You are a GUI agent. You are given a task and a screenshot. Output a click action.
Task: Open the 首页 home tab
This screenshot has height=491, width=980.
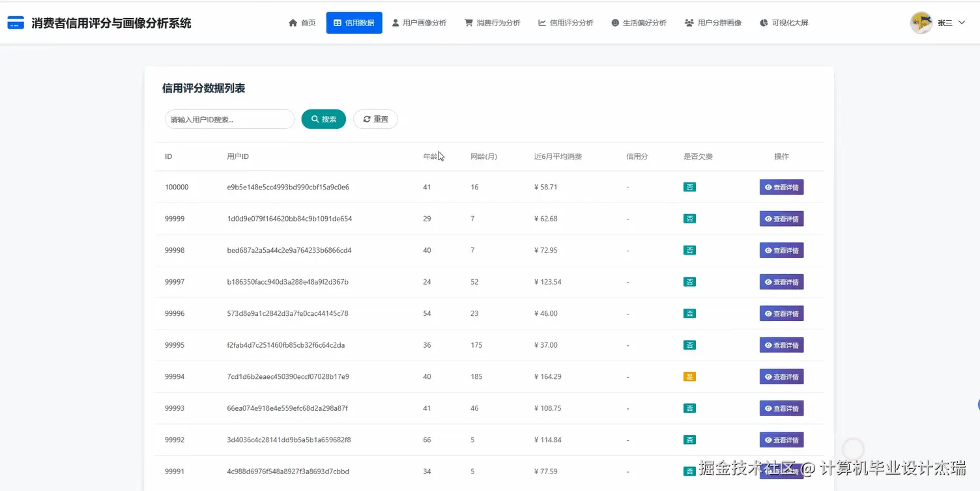[302, 23]
